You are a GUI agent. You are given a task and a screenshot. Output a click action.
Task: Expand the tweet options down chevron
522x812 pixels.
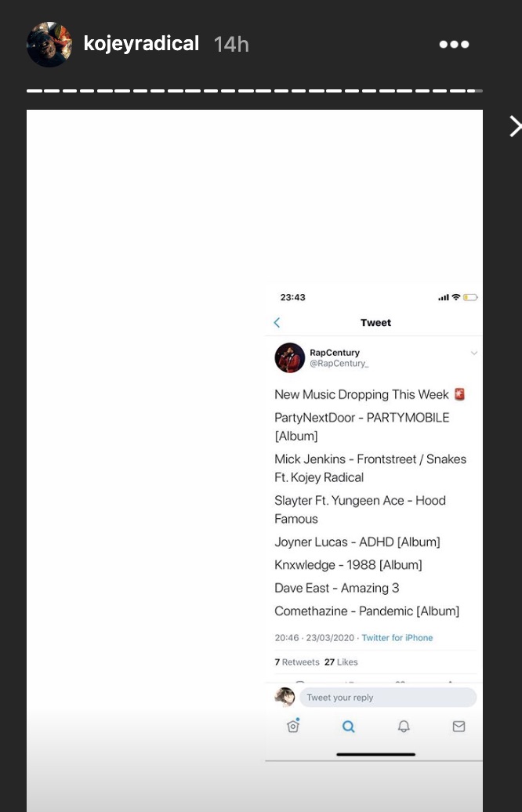pyautogui.click(x=474, y=353)
